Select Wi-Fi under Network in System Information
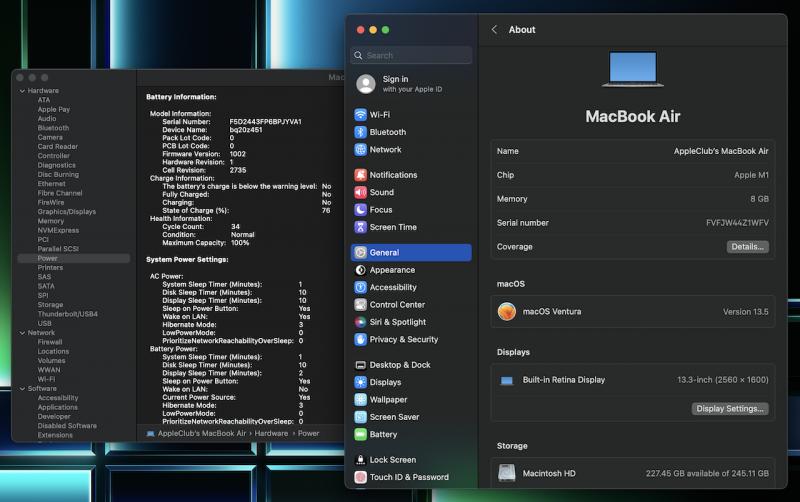This screenshot has height=502, width=800. point(46,379)
